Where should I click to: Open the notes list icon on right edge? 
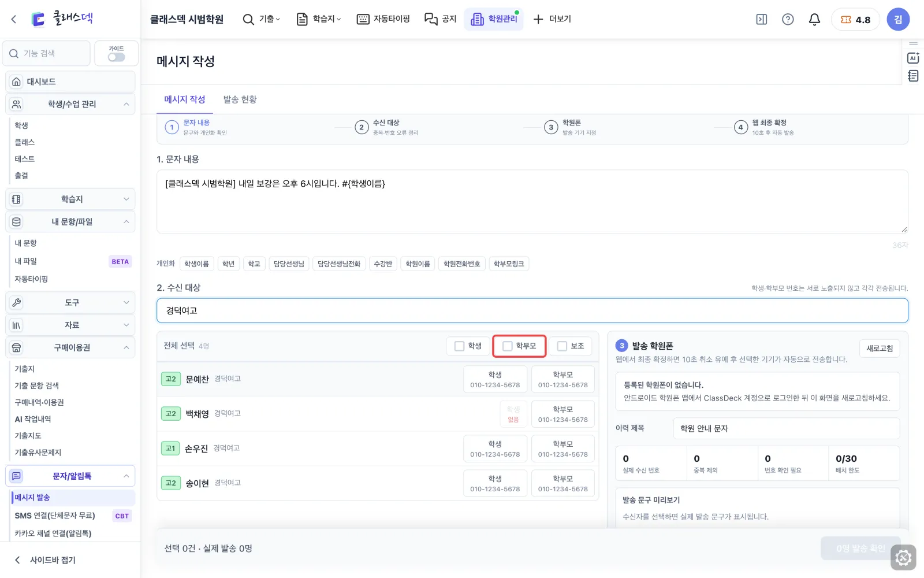click(913, 76)
